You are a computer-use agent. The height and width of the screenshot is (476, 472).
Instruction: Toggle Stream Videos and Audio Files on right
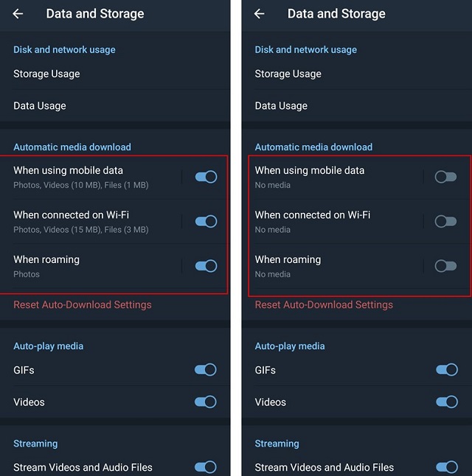click(447, 467)
